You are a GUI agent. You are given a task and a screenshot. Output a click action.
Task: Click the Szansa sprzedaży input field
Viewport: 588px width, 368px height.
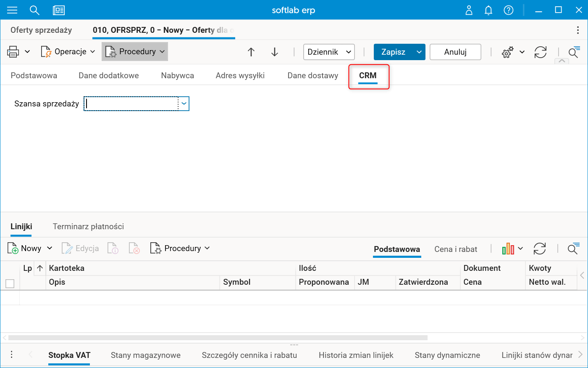pos(131,103)
